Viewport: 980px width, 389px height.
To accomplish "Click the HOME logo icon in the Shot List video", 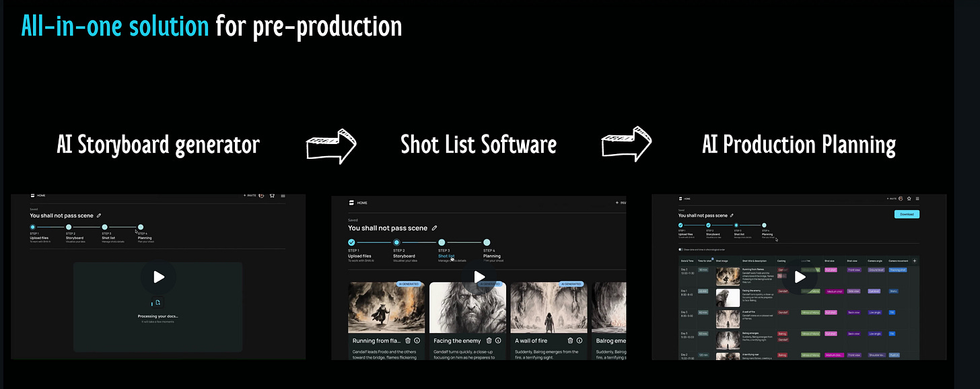I will tap(351, 203).
